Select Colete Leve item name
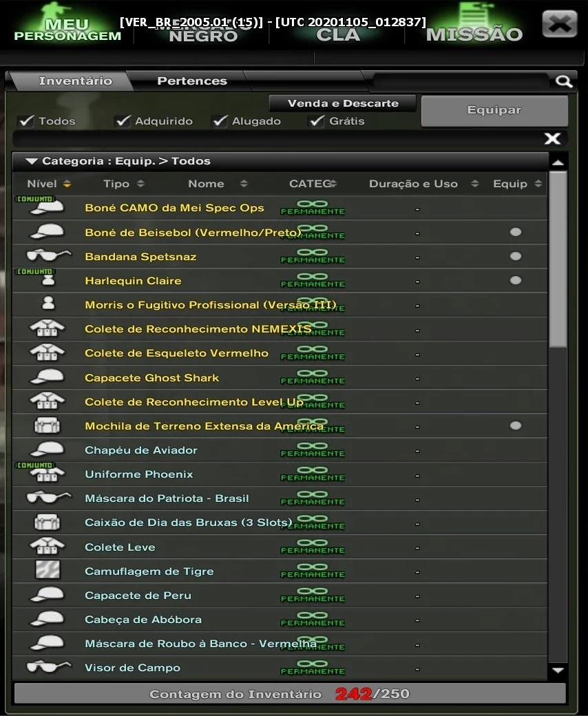The image size is (588, 716). tap(120, 547)
